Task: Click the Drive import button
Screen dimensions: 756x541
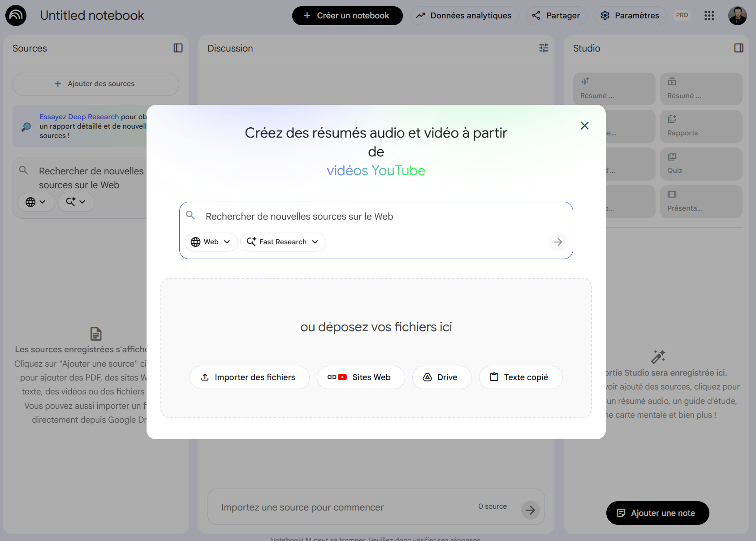Action: click(x=441, y=377)
